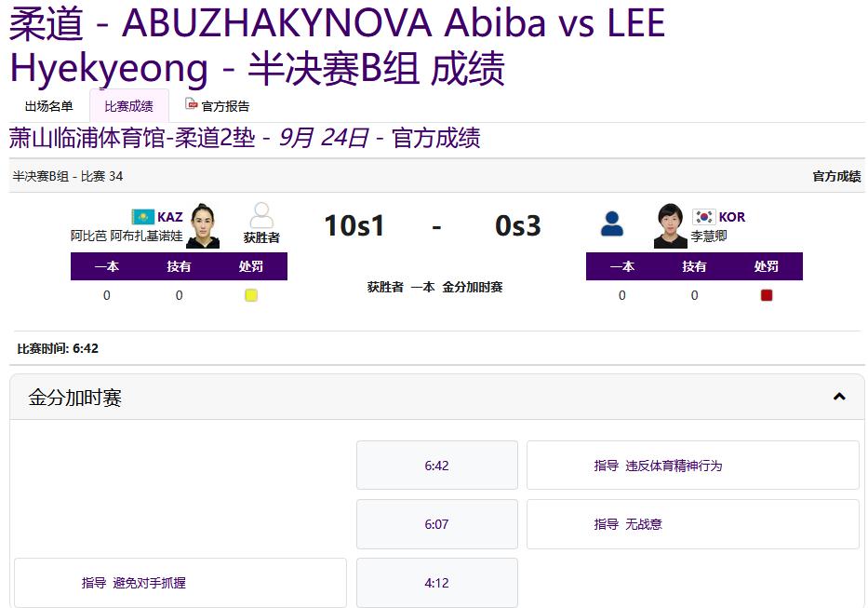Select the 比赛成绩 tab
Screen dimensions: 868x608
tap(128, 106)
